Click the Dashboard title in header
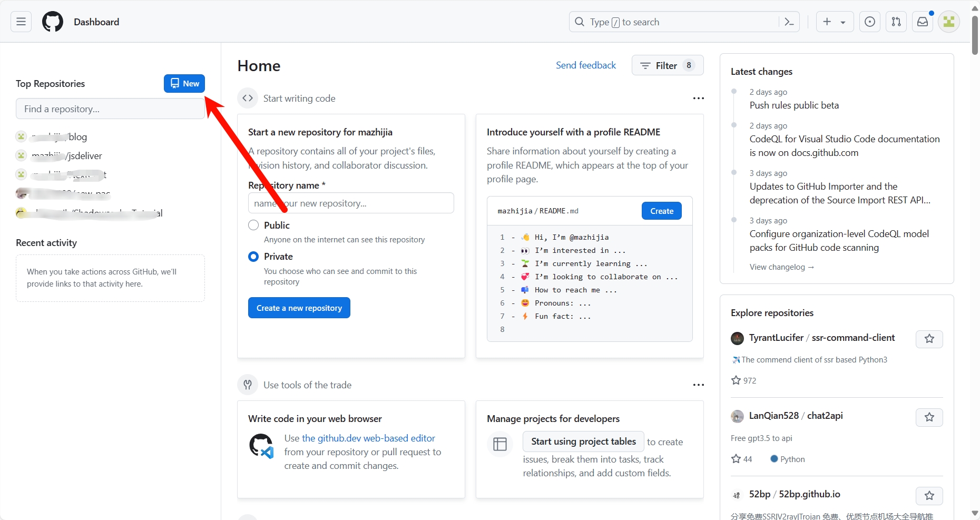The image size is (980, 520). [96, 22]
